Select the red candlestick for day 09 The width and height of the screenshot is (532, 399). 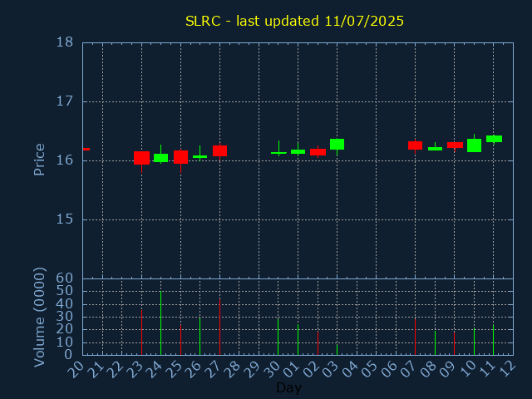[x=455, y=145]
